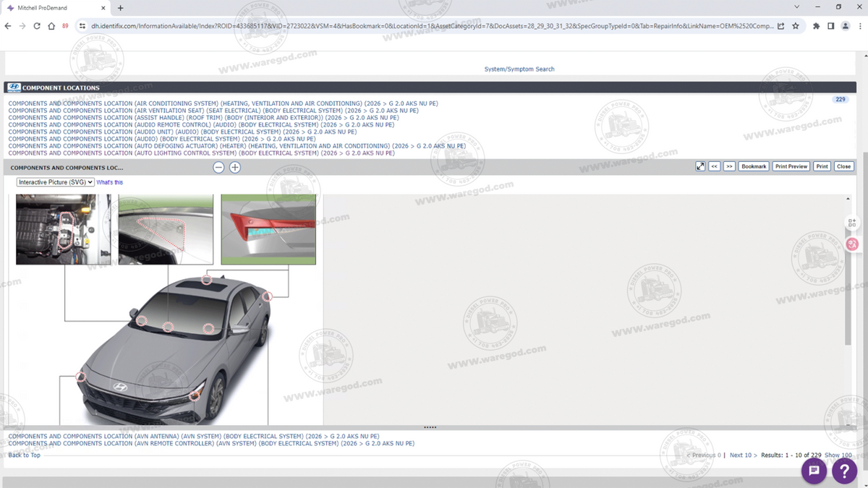Viewport: 868px width, 488px height.
Task: Open Chrome three-dot menu
Action: (859, 26)
